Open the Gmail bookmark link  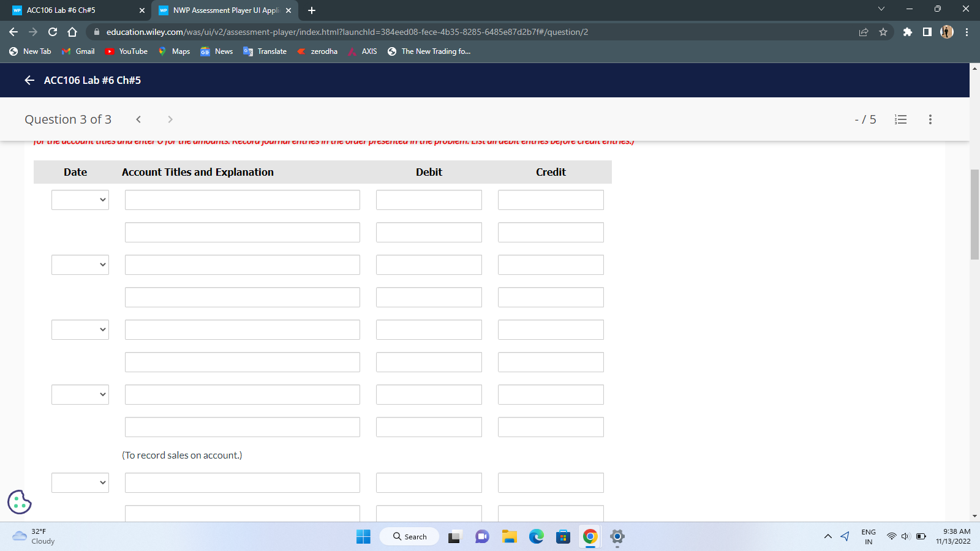[78, 51]
